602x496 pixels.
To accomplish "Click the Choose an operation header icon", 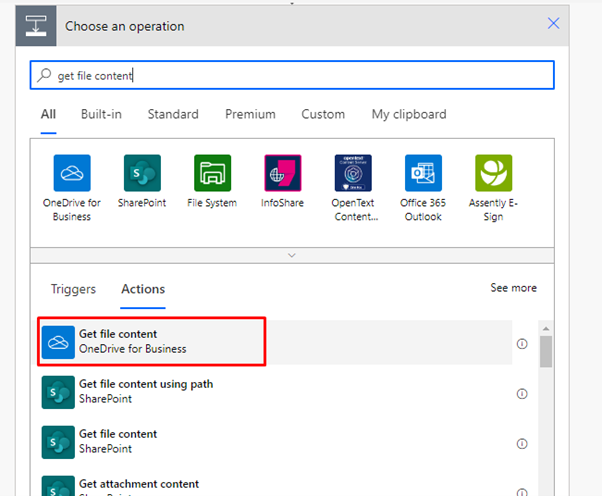I will (36, 26).
